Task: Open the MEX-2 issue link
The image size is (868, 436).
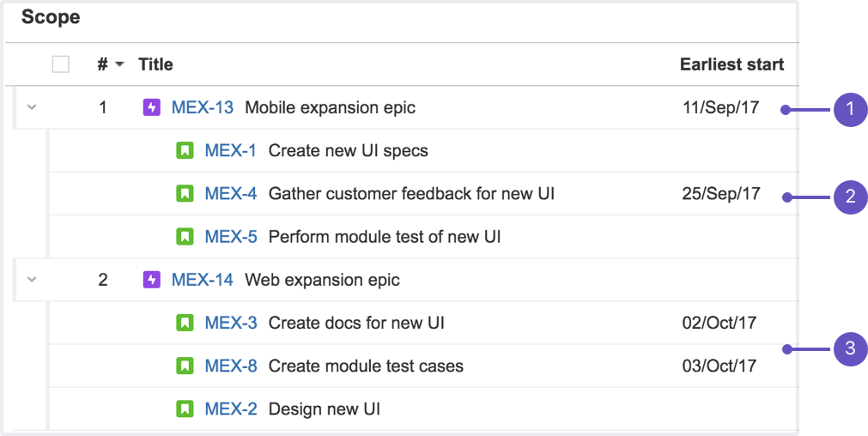Action: point(231,409)
